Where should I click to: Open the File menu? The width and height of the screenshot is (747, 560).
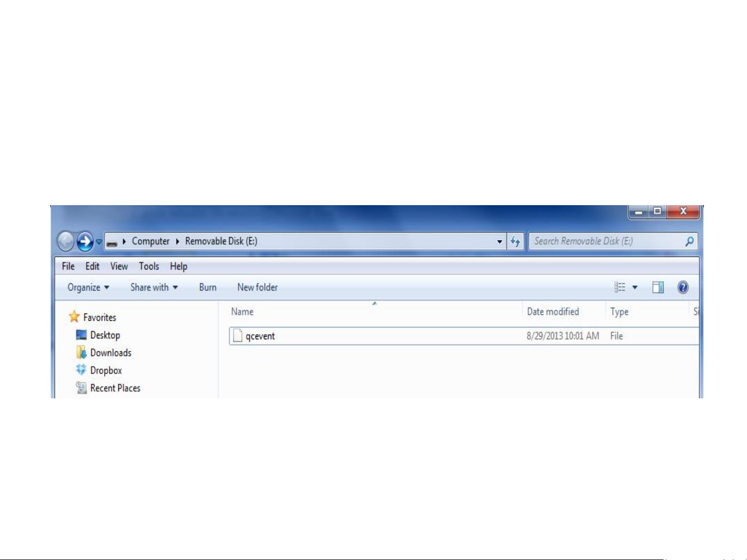[x=68, y=266]
